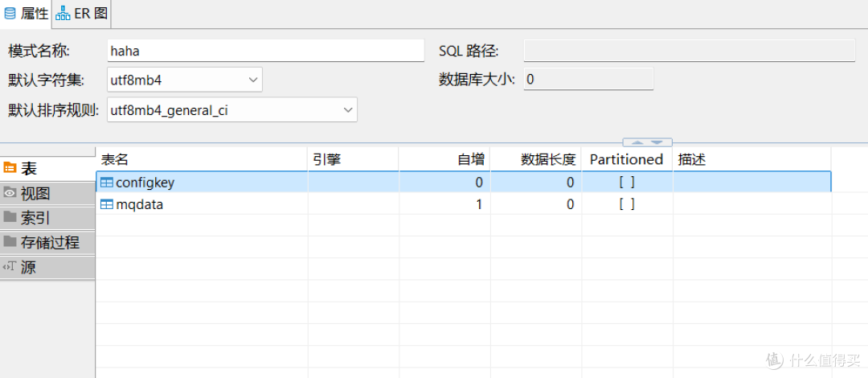Select the mqdata table row name
The height and width of the screenshot is (378, 868).
coord(140,204)
